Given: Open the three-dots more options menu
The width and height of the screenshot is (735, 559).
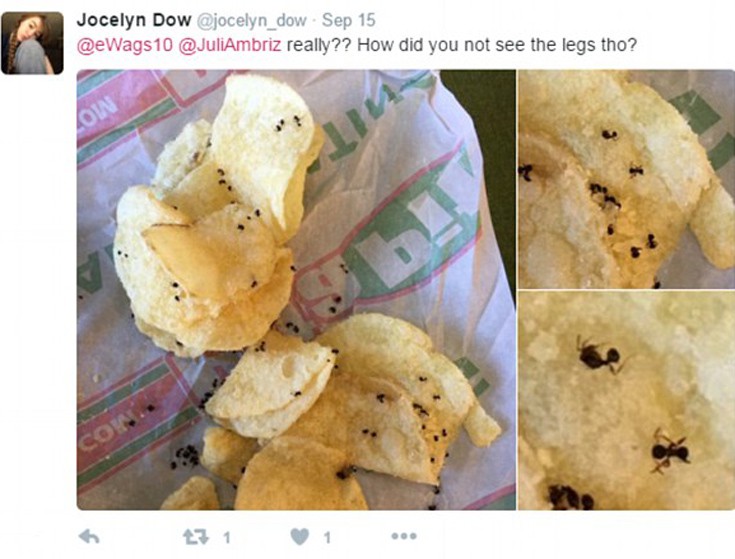Looking at the screenshot, I should click(404, 536).
